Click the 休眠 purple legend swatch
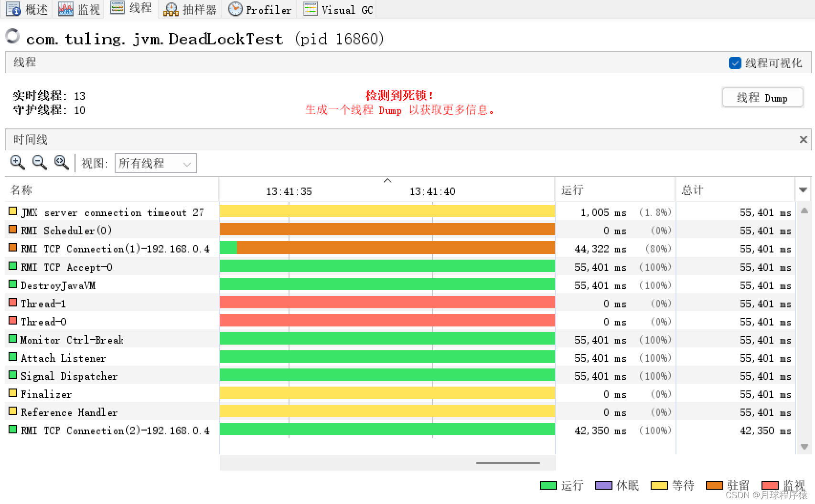 (x=604, y=485)
